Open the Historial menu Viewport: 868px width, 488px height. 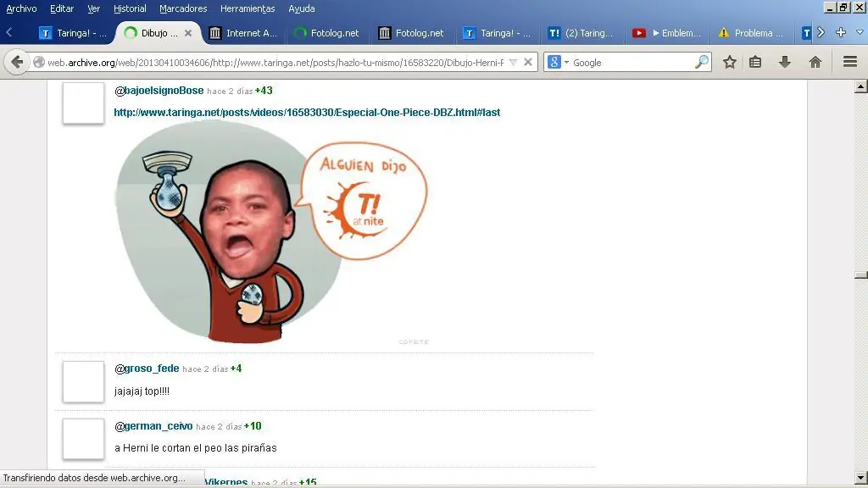tap(130, 8)
